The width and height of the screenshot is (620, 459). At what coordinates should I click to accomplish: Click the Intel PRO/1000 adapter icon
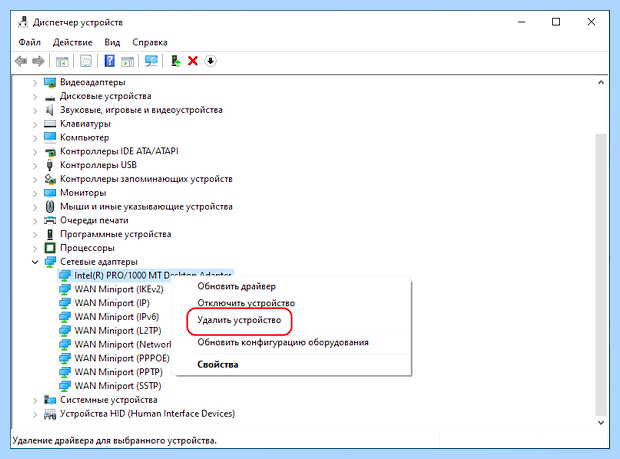(x=64, y=276)
